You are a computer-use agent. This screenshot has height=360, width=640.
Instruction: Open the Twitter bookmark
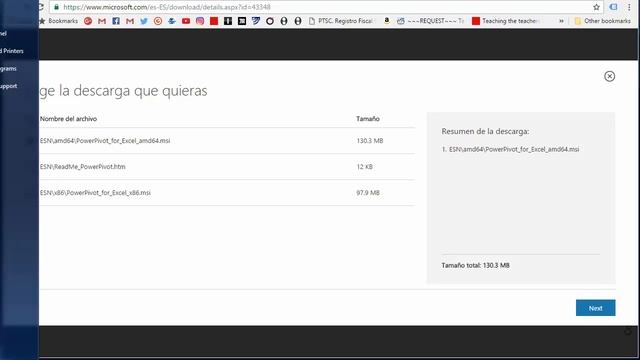click(144, 21)
